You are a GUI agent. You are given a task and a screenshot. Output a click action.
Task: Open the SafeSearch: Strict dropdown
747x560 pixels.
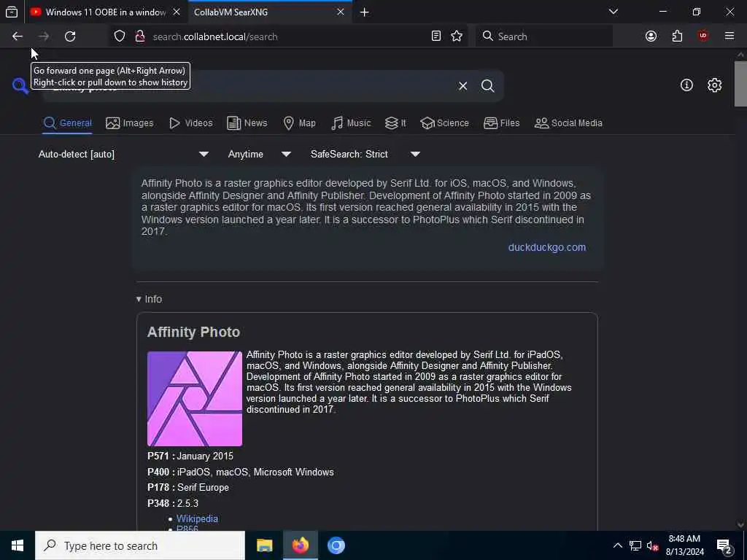[365, 155]
